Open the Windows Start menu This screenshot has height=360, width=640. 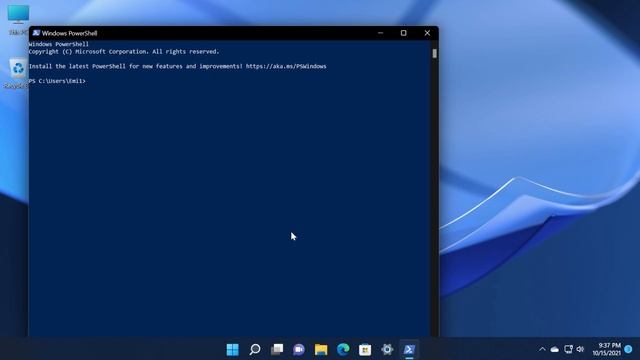[x=233, y=349]
